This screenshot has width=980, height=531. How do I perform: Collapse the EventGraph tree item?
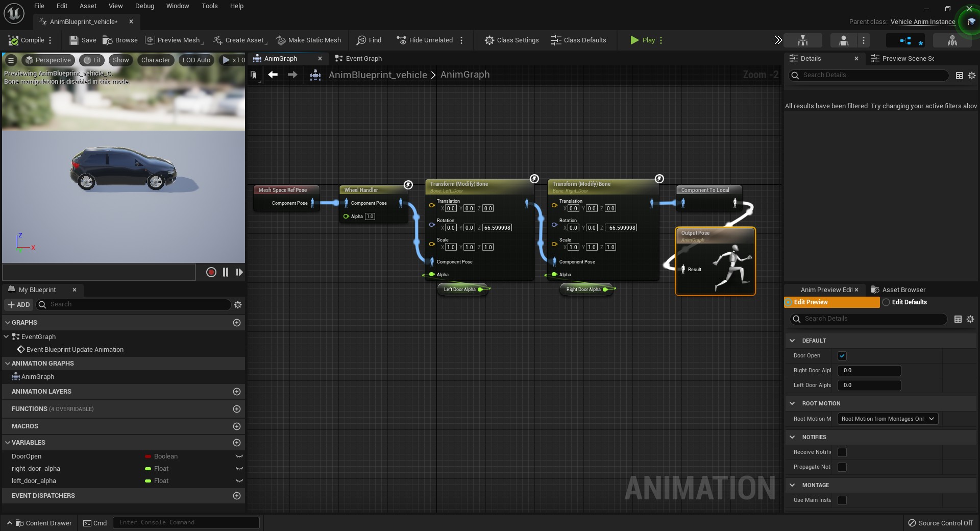click(x=7, y=337)
